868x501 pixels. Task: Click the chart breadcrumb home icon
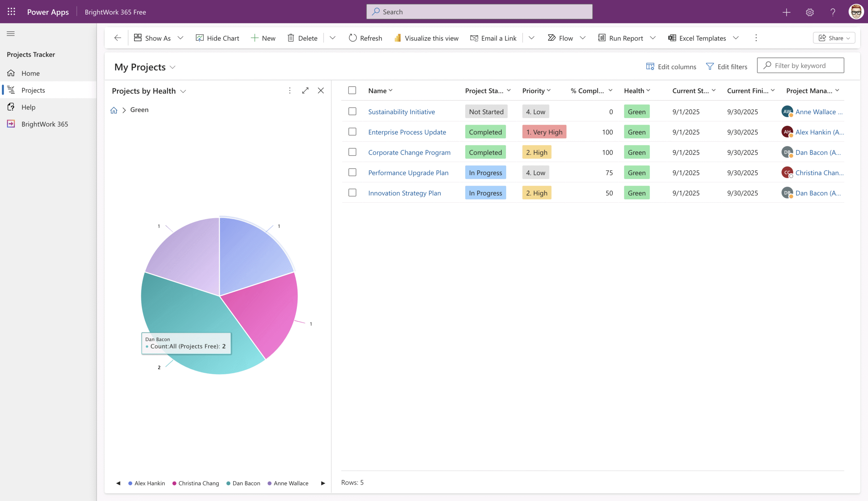click(x=114, y=110)
